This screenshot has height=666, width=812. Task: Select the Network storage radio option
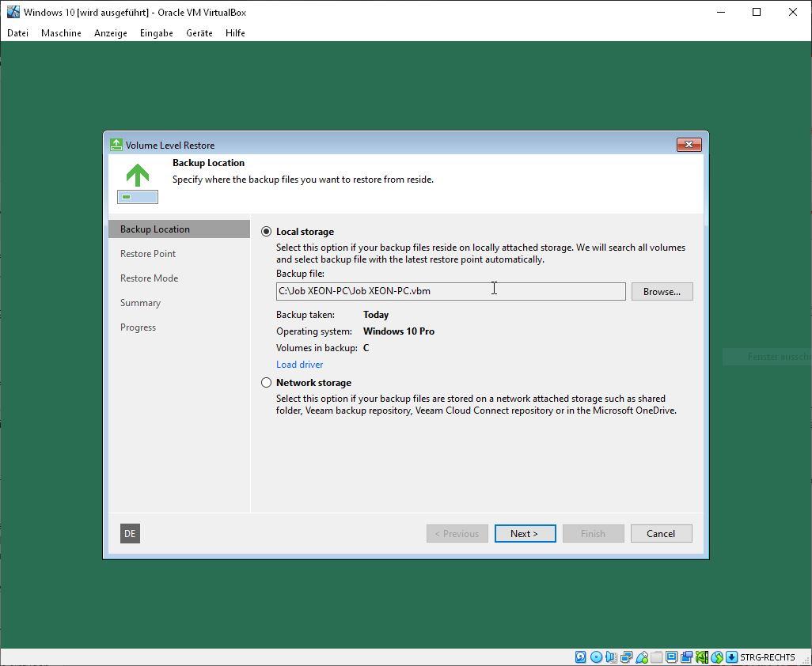coord(266,382)
